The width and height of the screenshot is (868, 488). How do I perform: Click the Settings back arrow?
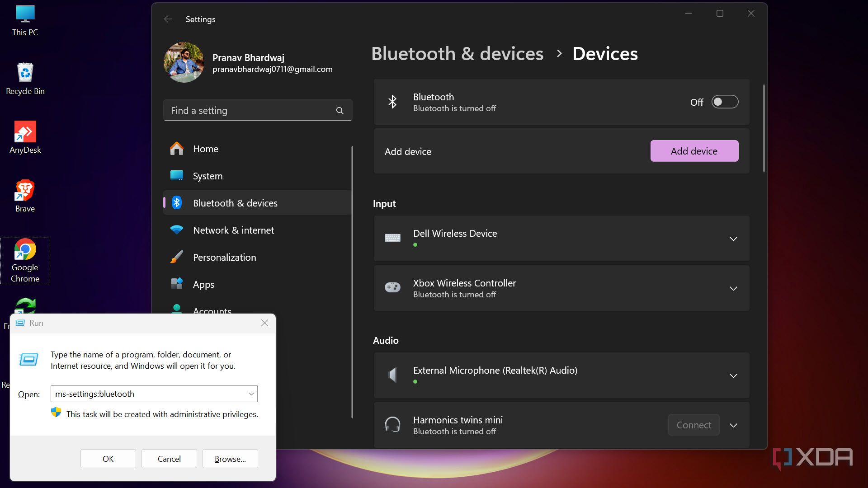click(168, 19)
